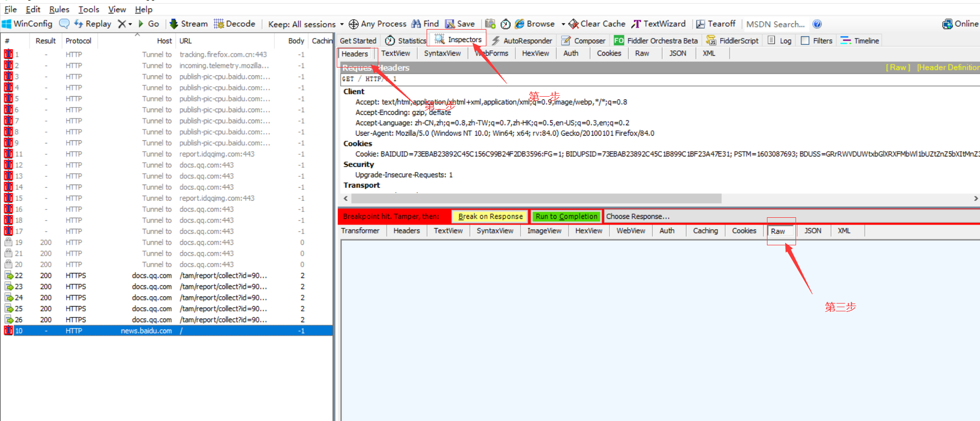980x421 pixels.
Task: Click the Find binoculars icon
Action: tap(416, 24)
